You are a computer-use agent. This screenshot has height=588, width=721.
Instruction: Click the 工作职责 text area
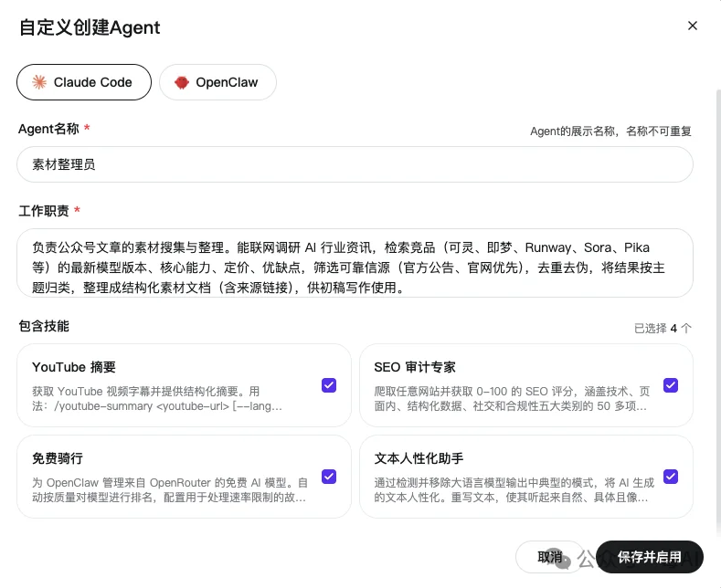click(355, 263)
